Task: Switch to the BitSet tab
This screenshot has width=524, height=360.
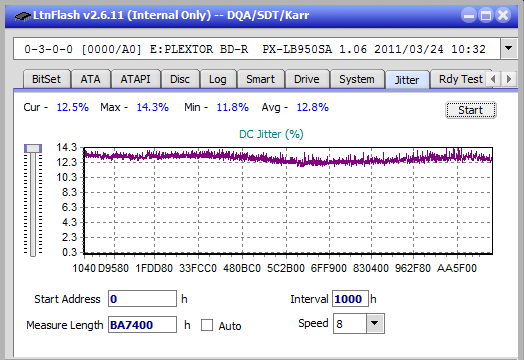Action: point(46,79)
